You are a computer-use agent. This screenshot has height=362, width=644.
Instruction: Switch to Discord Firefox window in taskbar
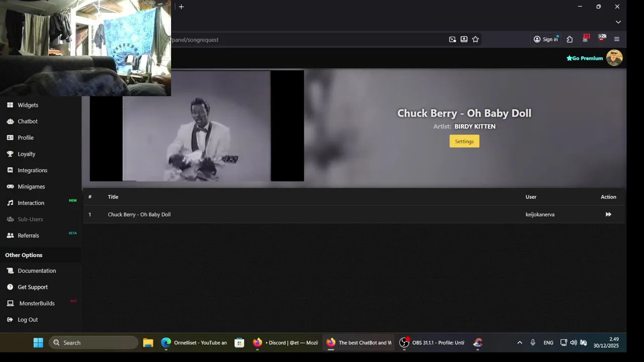(x=285, y=343)
